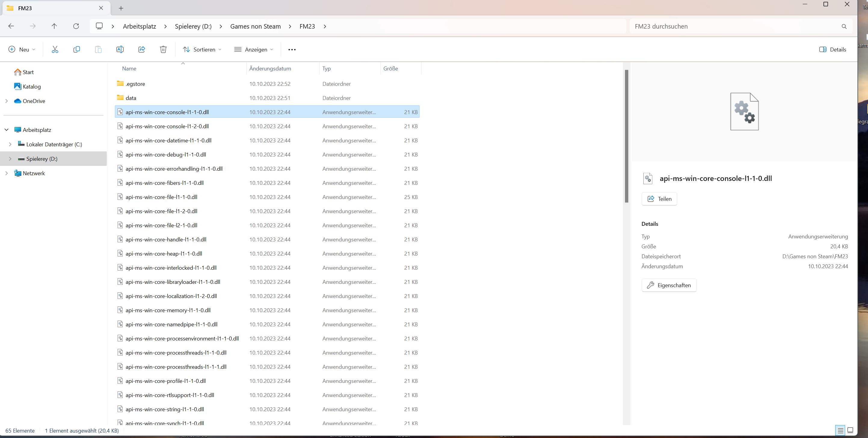Viewport: 868px width, 438px height.
Task: Click the Cut scissors icon
Action: pyautogui.click(x=55, y=50)
